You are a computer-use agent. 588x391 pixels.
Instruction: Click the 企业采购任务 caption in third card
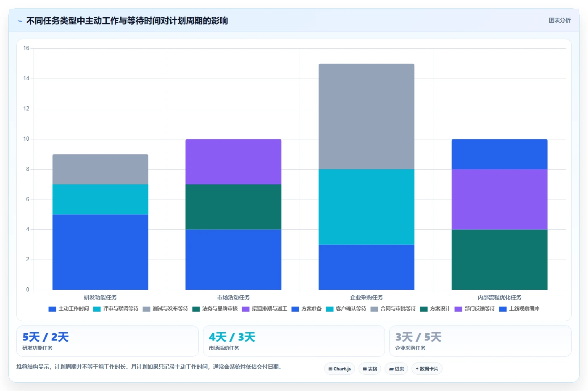click(410, 348)
